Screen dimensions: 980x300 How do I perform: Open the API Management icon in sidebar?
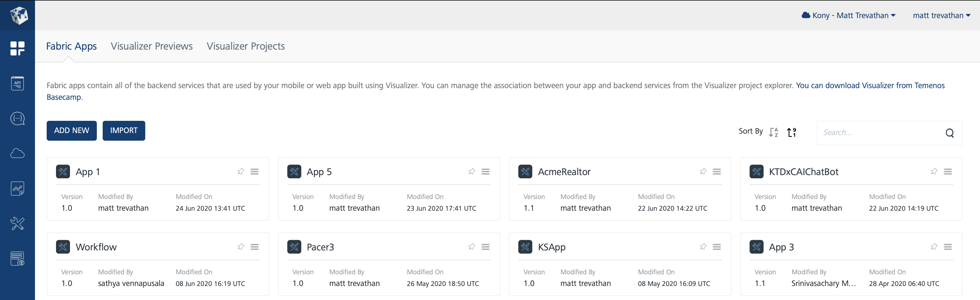pos(17,83)
